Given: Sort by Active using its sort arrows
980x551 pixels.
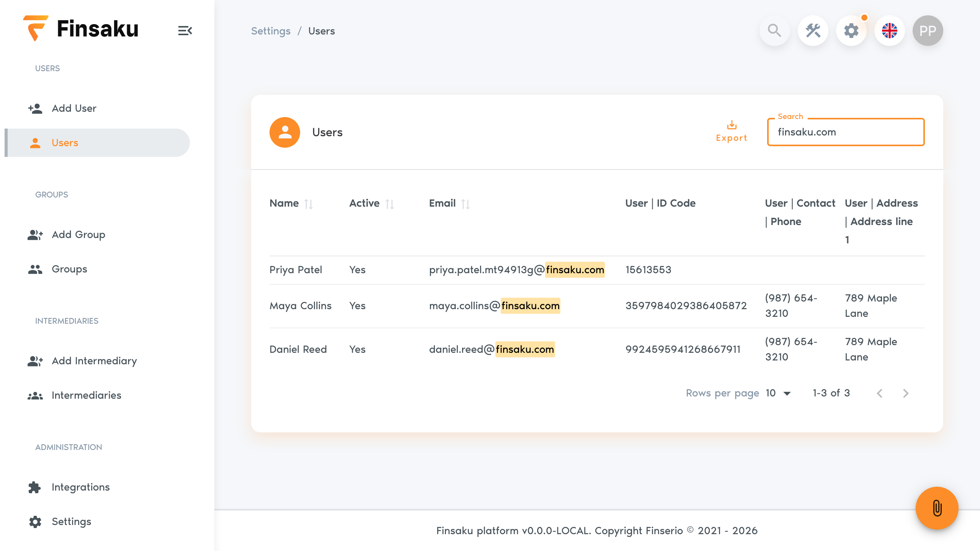Looking at the screenshot, I should [390, 204].
